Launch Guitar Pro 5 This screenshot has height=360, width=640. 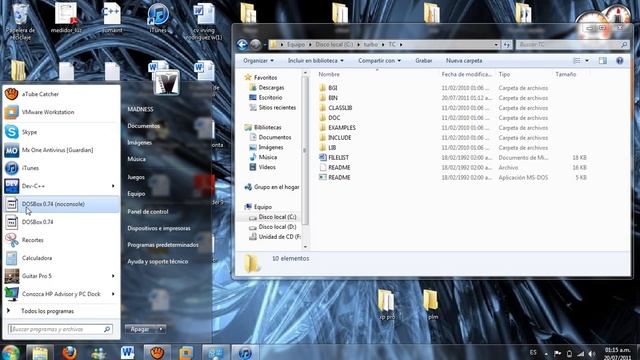(x=61, y=276)
